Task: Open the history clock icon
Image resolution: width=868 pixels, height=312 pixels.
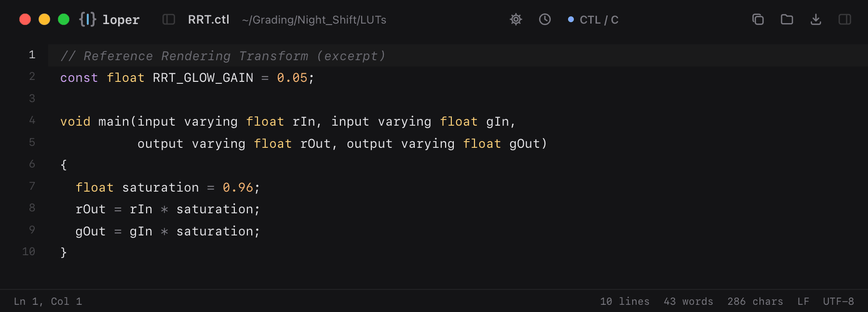Action: pos(545,19)
